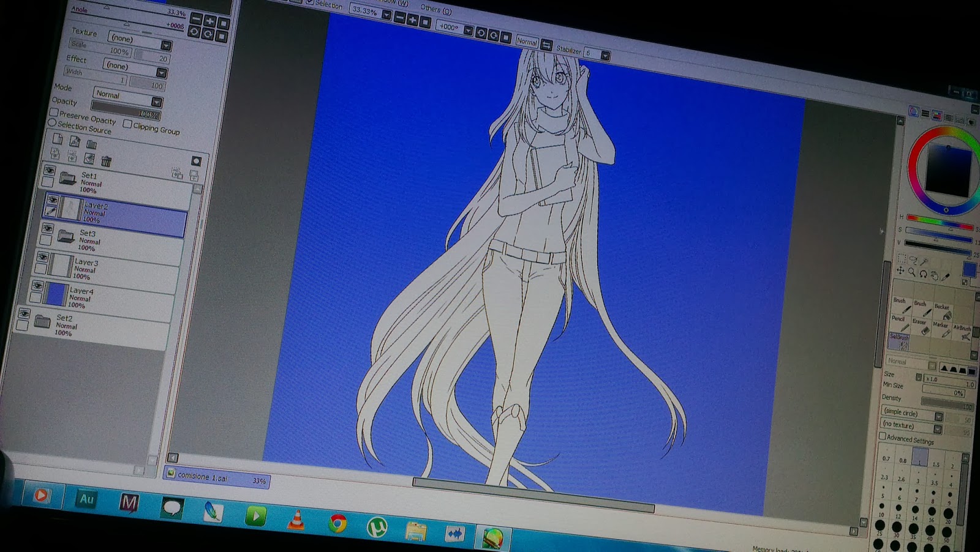This screenshot has height=552, width=980.
Task: Open Chrome from the taskbar
Action: pyautogui.click(x=337, y=523)
